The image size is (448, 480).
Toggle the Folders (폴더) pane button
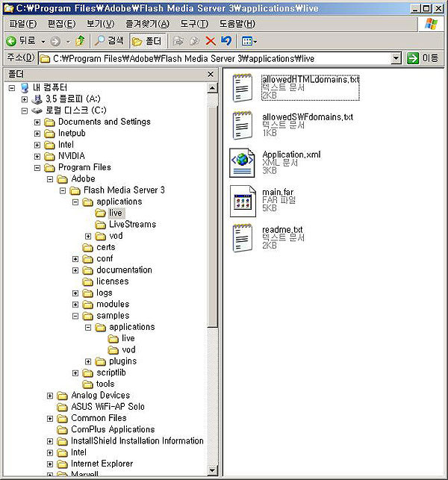pyautogui.click(x=147, y=41)
